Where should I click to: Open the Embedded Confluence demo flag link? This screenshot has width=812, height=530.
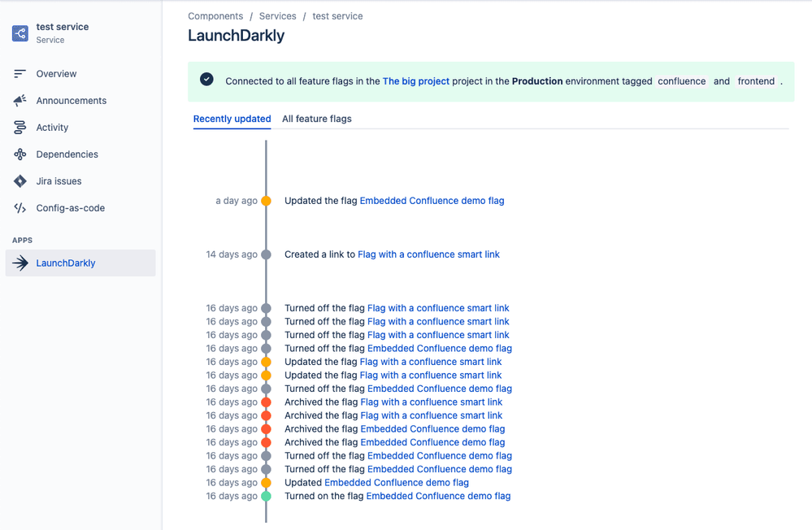tap(432, 200)
